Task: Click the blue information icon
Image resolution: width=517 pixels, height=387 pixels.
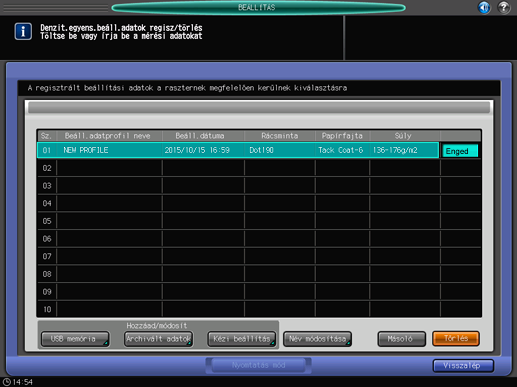Action: click(x=23, y=32)
